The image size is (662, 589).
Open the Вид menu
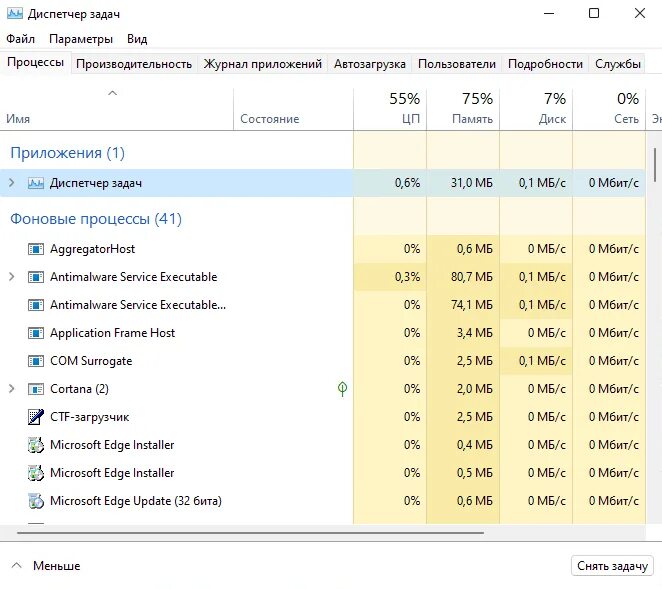point(137,39)
